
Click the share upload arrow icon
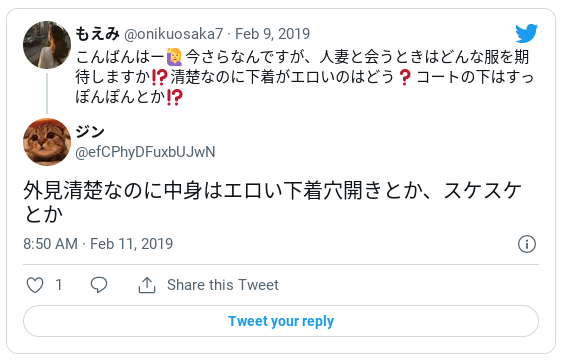pos(147,285)
